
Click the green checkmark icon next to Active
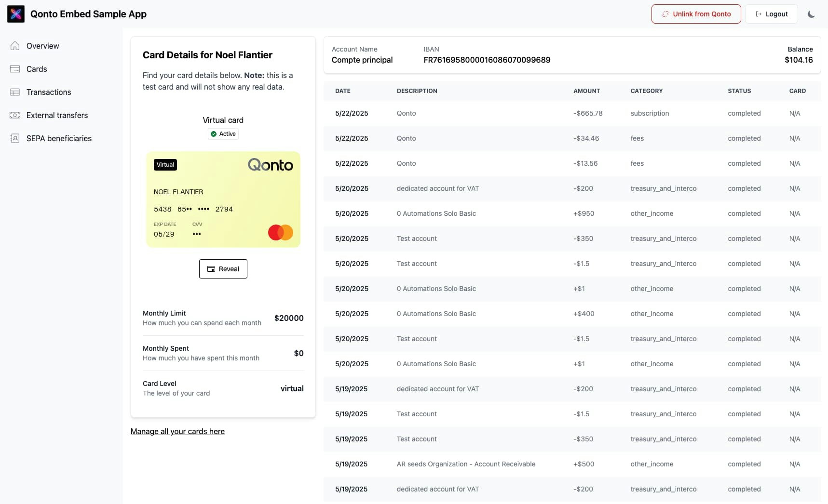tap(214, 134)
